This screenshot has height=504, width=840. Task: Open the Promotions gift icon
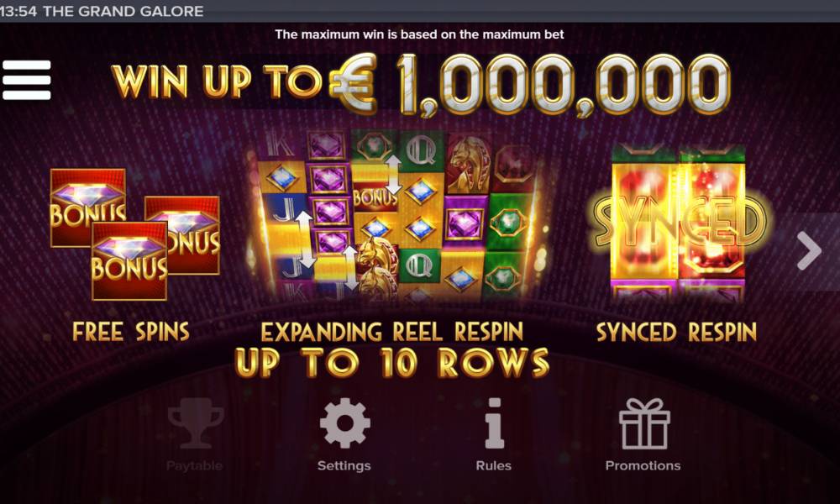point(644,423)
